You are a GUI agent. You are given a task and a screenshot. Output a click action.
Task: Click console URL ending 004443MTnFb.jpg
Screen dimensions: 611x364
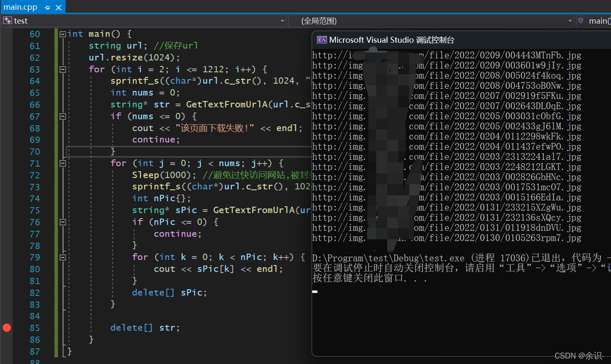(x=447, y=55)
